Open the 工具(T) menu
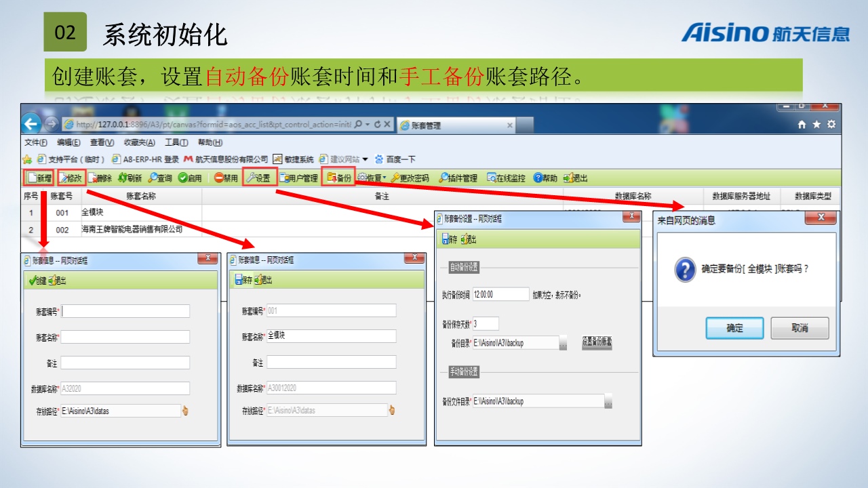Screen dimensions: 868x488 [x=176, y=142]
